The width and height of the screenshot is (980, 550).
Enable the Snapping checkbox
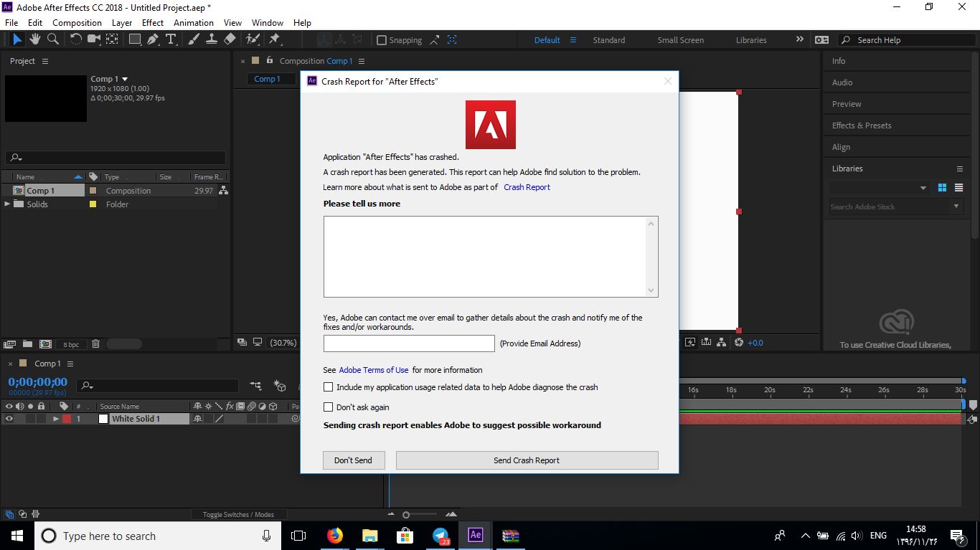[382, 40]
